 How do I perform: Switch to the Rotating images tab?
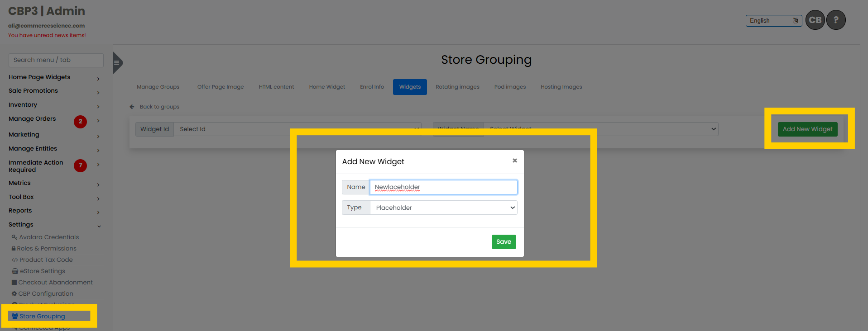pyautogui.click(x=457, y=87)
